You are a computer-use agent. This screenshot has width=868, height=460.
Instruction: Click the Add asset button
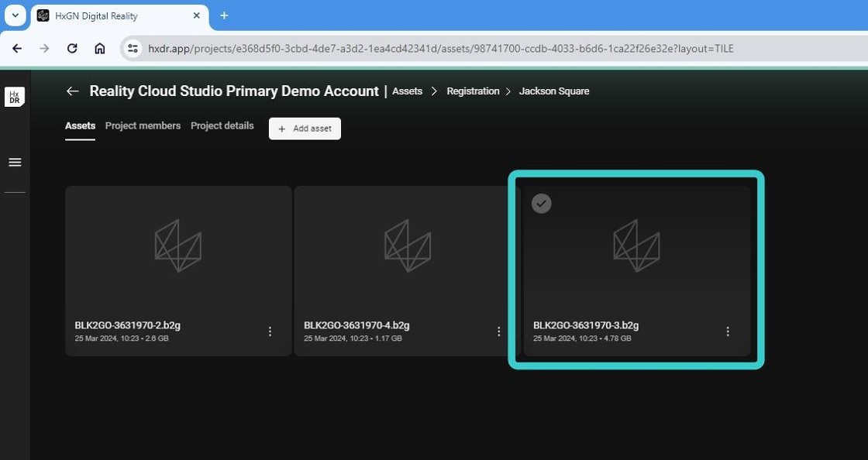305,129
